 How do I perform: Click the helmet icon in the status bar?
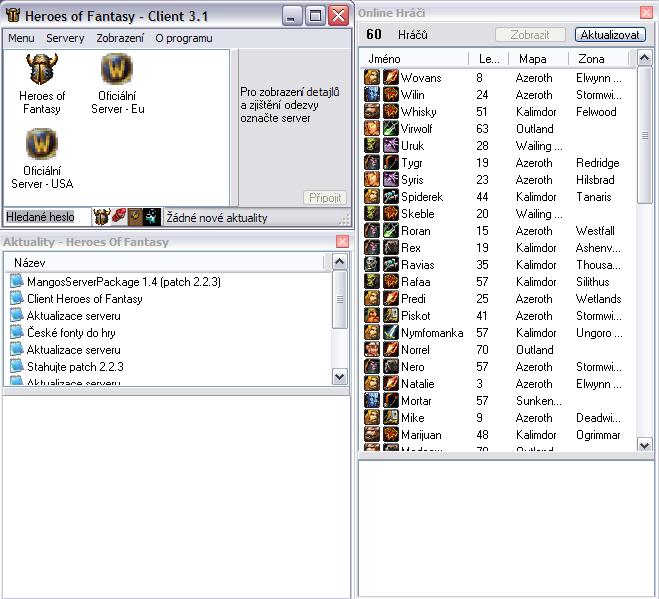[x=101, y=217]
